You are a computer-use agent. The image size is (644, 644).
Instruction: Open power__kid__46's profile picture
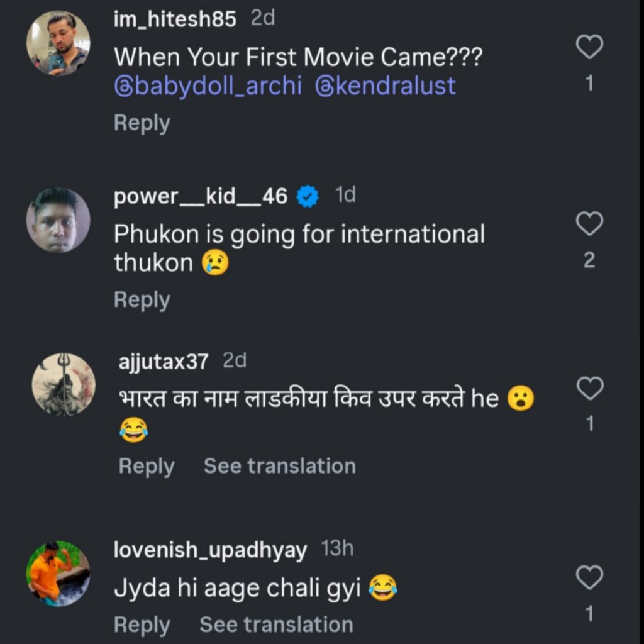(x=58, y=220)
